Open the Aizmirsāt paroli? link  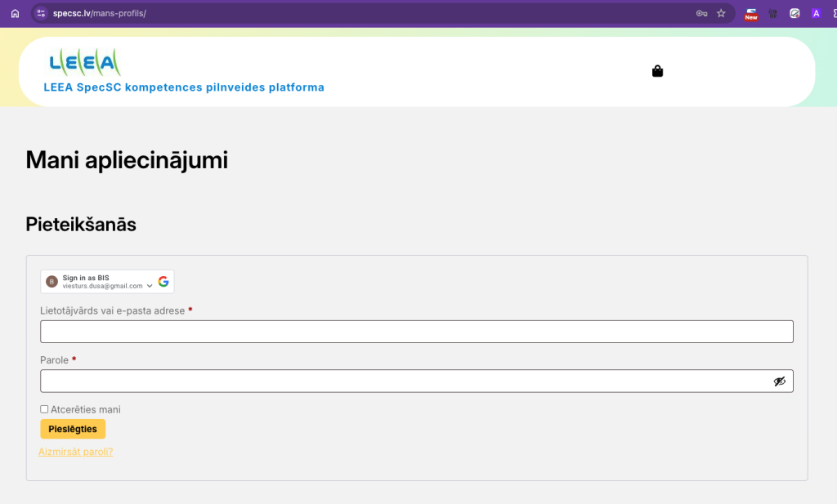pos(75,452)
